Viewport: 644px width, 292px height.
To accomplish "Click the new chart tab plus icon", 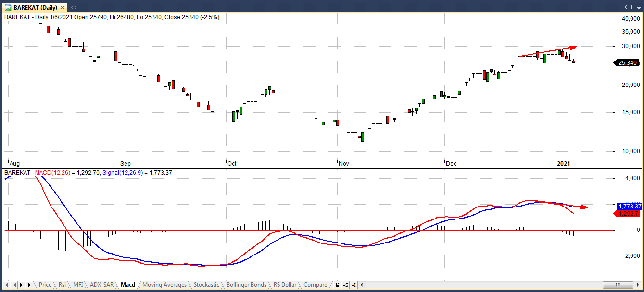I will [73, 8].
